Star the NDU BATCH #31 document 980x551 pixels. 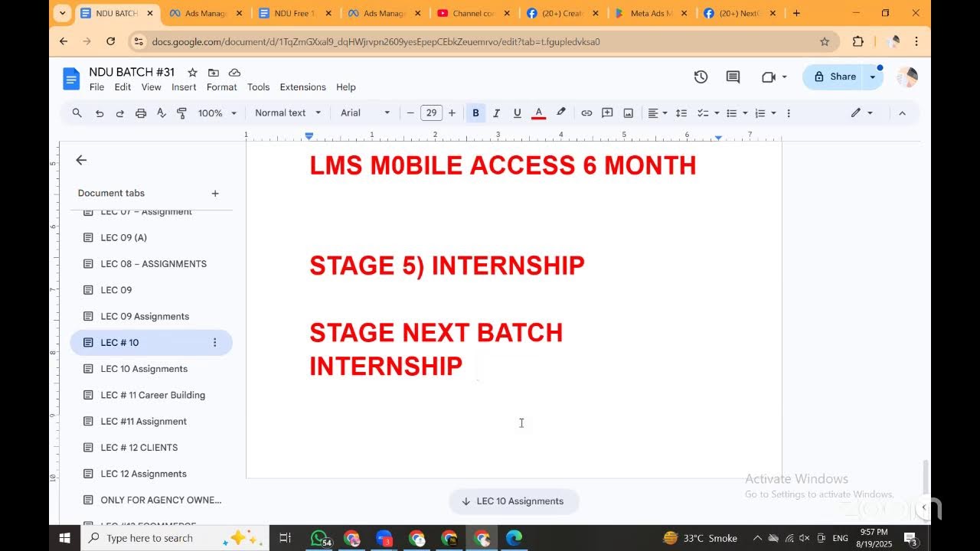pos(192,72)
